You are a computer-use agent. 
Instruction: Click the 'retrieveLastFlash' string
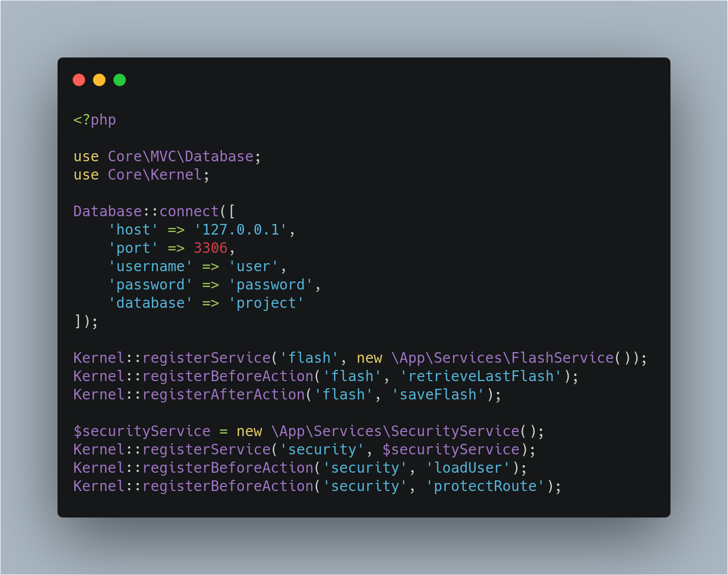point(481,377)
